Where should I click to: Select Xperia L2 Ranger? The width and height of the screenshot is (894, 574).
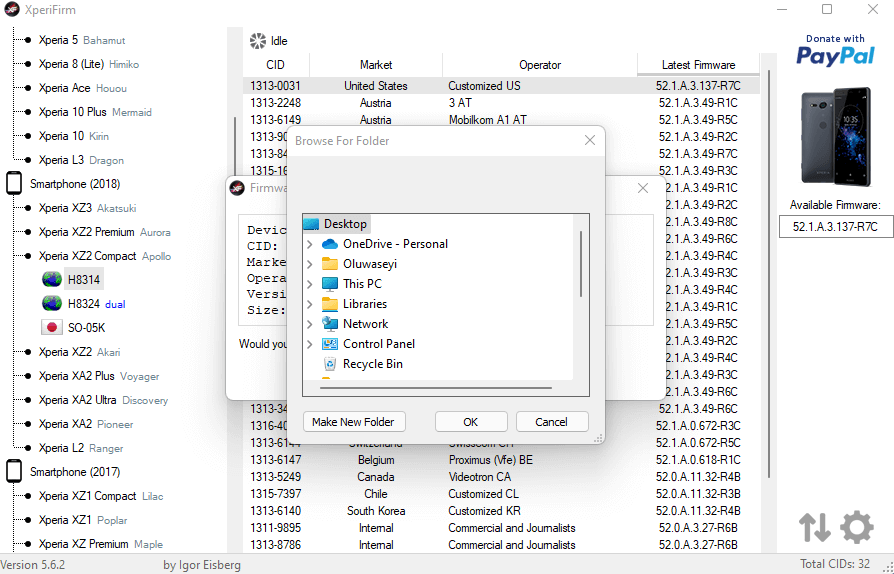(80, 448)
